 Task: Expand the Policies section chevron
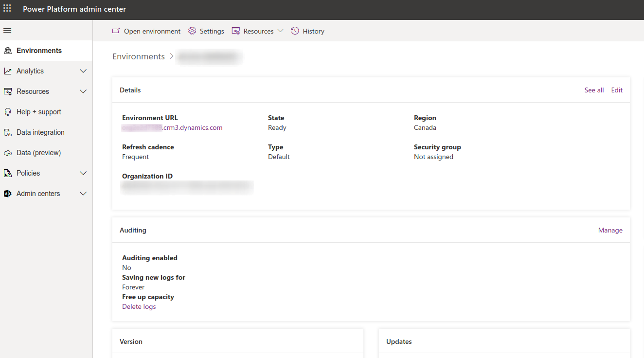coord(83,173)
